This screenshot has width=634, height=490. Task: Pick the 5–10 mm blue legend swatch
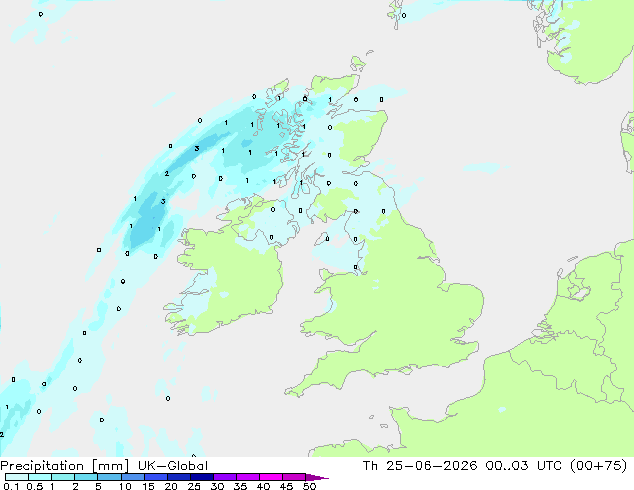pyautogui.click(x=110, y=477)
